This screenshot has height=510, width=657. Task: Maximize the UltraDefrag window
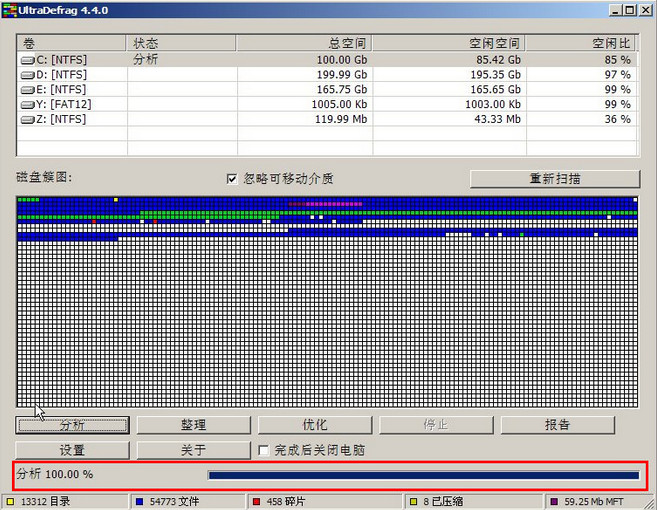click(630, 10)
